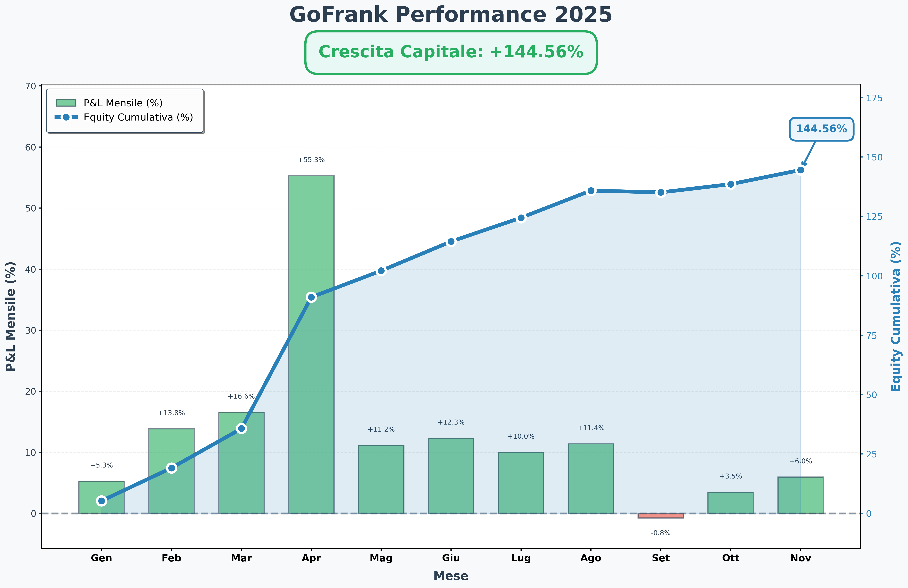Click the 70 tick on left axis
The width and height of the screenshot is (908, 588).
tap(31, 86)
